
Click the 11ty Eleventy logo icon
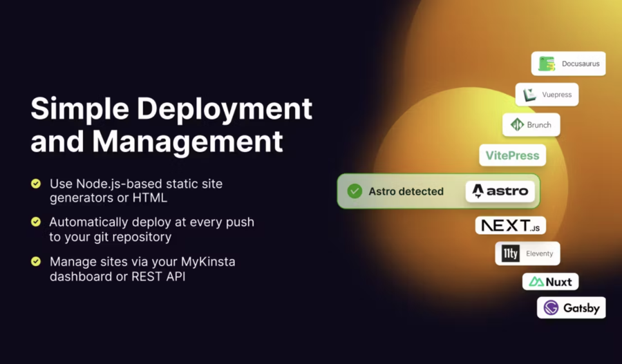(x=511, y=253)
